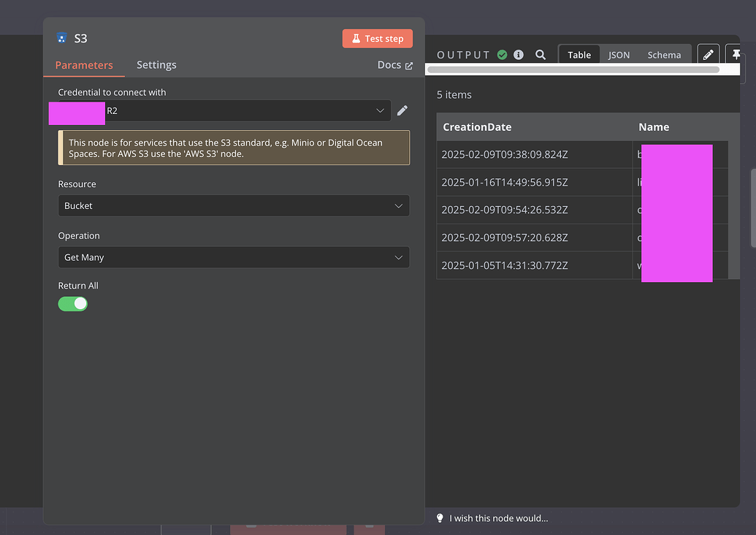Disable the Return All toggle

coord(72,302)
